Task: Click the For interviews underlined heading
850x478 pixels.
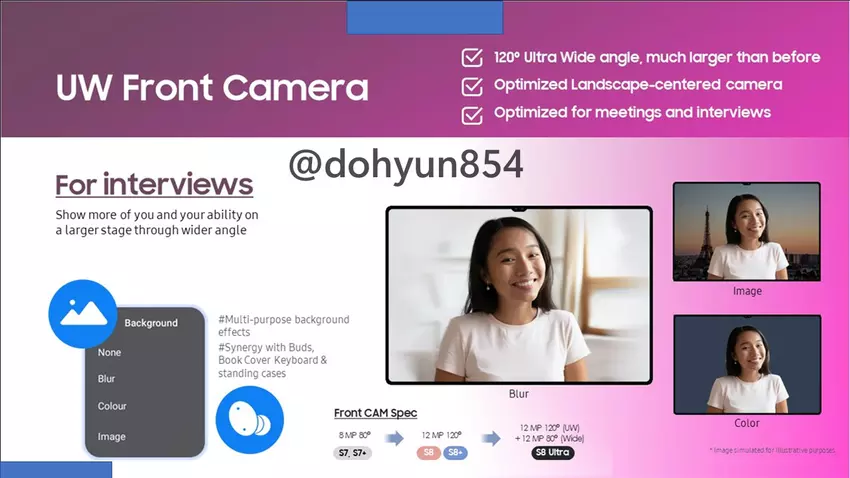Action: point(154,186)
